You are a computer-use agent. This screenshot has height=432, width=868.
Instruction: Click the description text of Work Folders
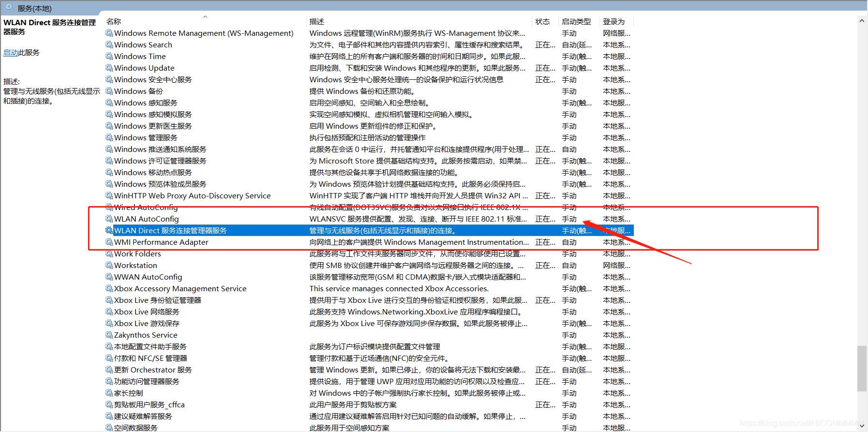click(417, 253)
